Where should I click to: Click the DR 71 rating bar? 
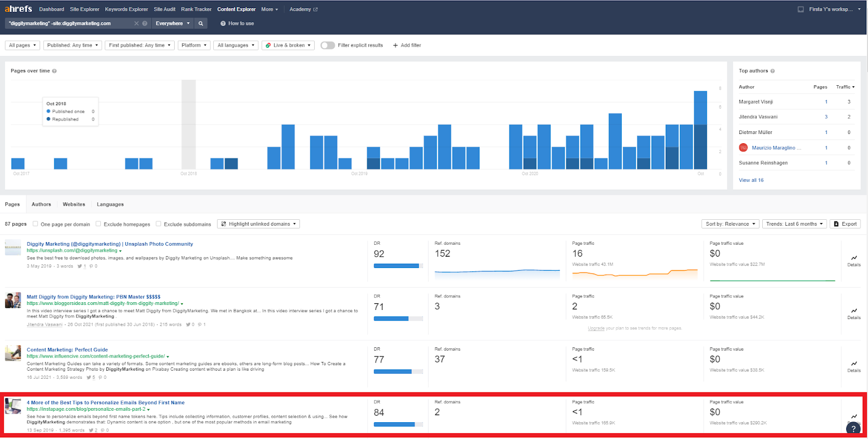click(398, 319)
